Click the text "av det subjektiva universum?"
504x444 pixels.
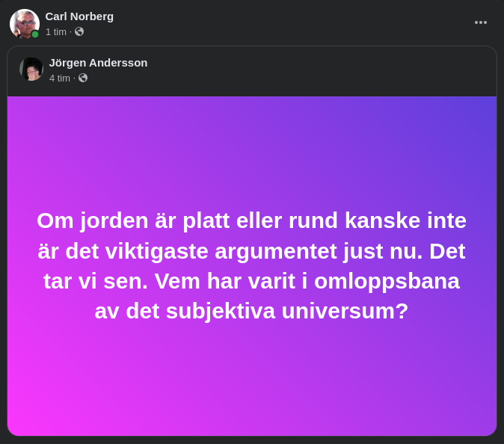point(251,311)
